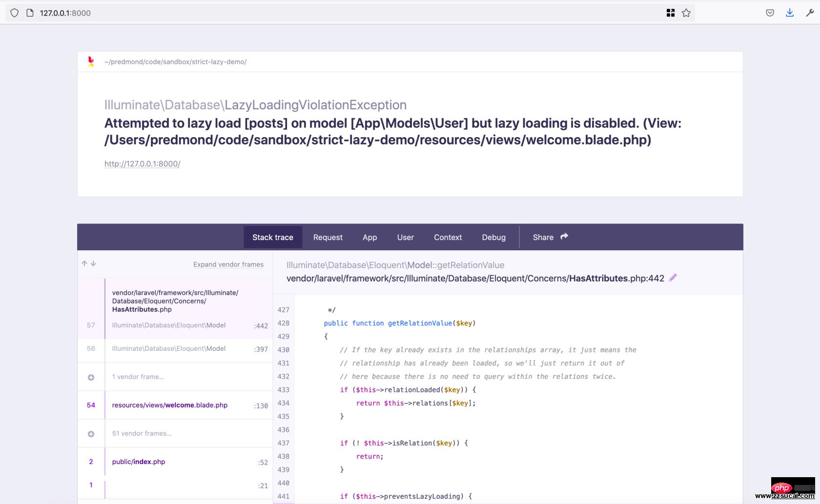820x504 pixels.
Task: Click 'if ($this->preventsLazyLoading) {' line
Action: click(x=406, y=496)
